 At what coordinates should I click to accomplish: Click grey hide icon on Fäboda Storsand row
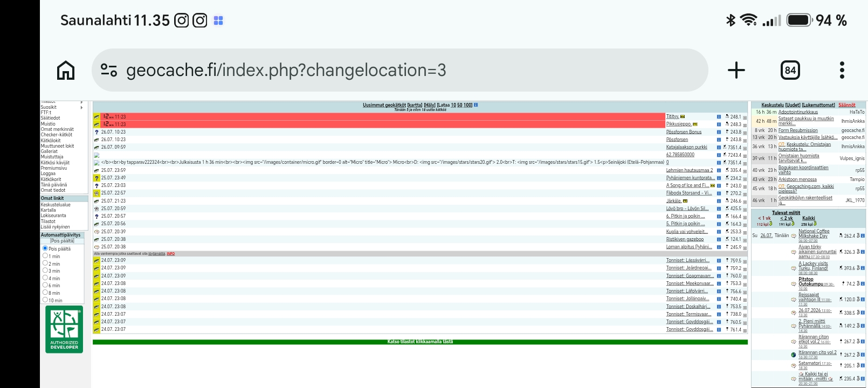point(745,193)
